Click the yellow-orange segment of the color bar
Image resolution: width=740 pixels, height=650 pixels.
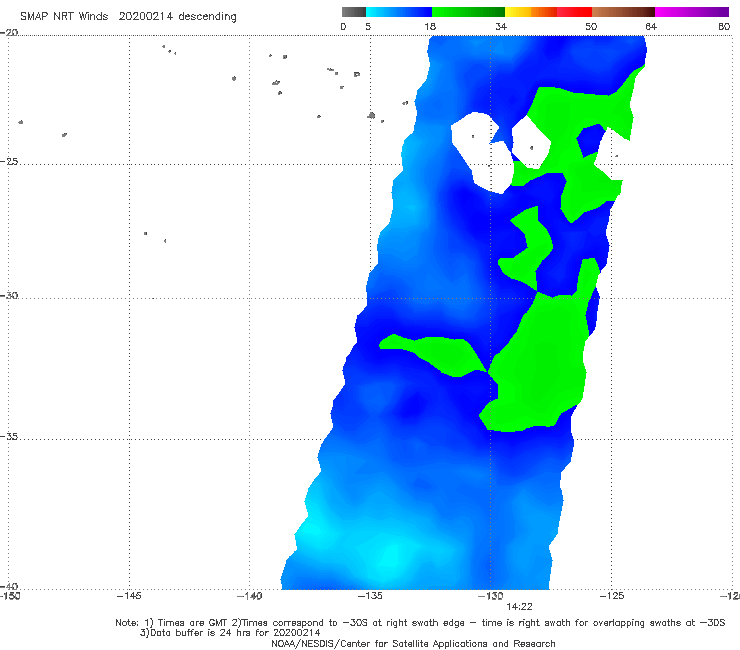531,12
